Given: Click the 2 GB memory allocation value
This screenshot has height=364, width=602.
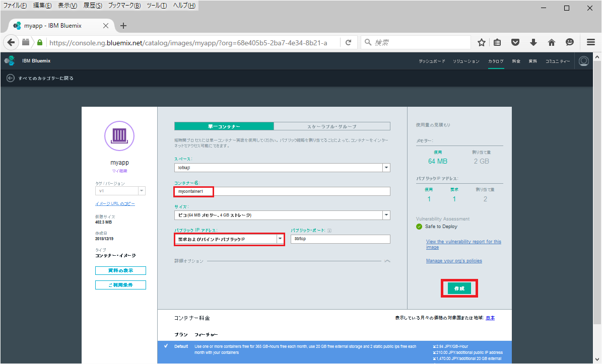Looking at the screenshot, I should [x=482, y=162].
